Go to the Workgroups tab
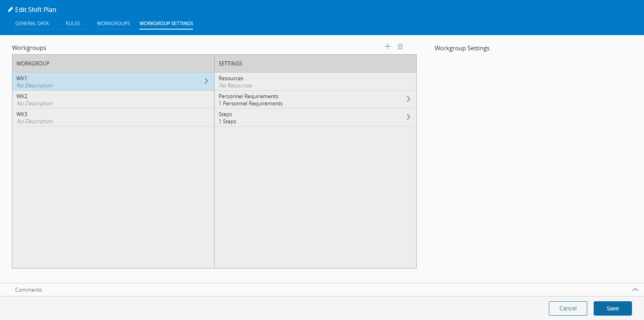The height and width of the screenshot is (320, 644). click(113, 24)
